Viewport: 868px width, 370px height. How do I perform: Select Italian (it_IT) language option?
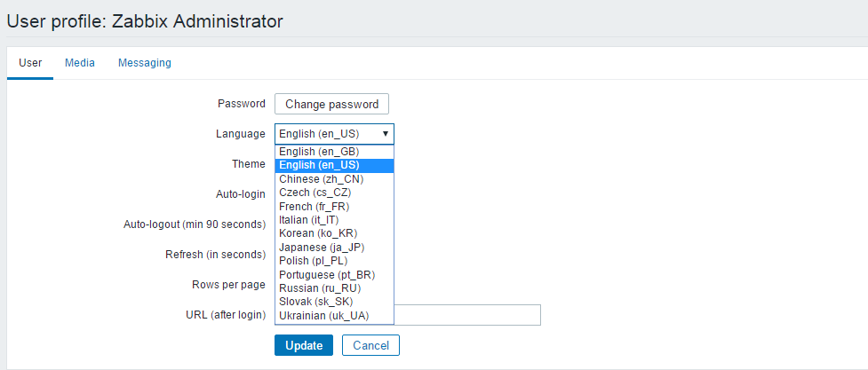[x=333, y=220]
